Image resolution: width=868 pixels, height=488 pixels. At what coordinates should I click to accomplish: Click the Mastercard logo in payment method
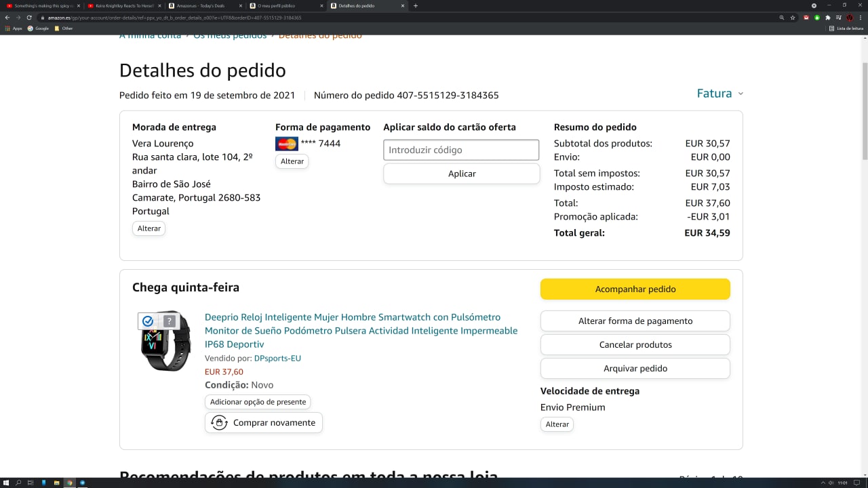click(286, 144)
